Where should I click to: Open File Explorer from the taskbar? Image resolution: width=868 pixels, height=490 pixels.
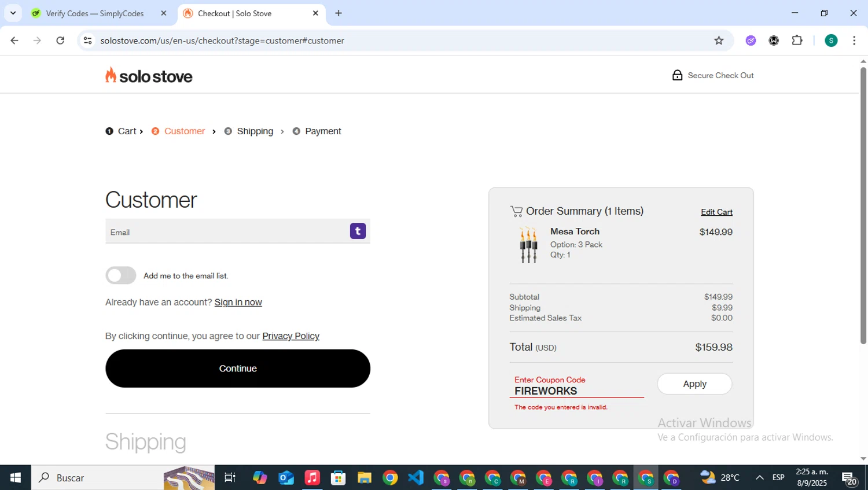(x=364, y=478)
